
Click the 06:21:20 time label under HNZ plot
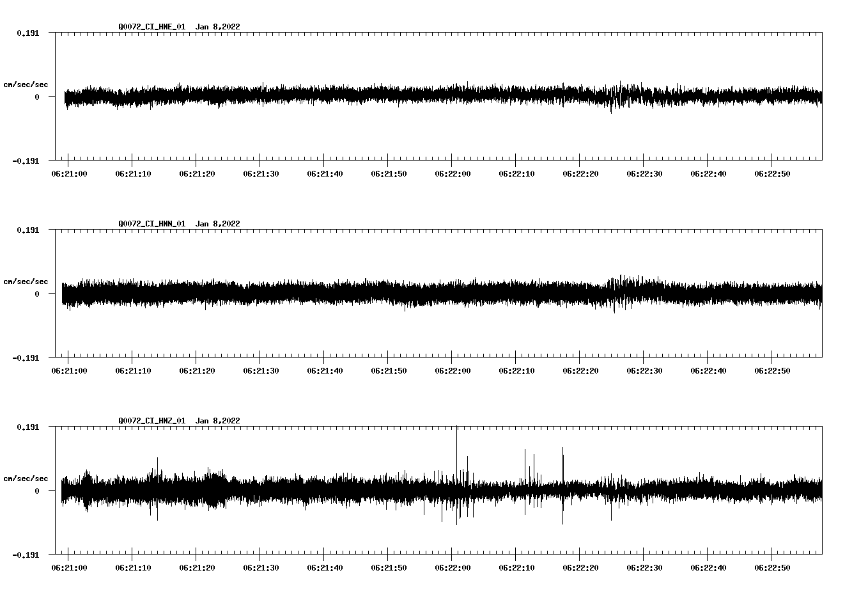pos(197,568)
